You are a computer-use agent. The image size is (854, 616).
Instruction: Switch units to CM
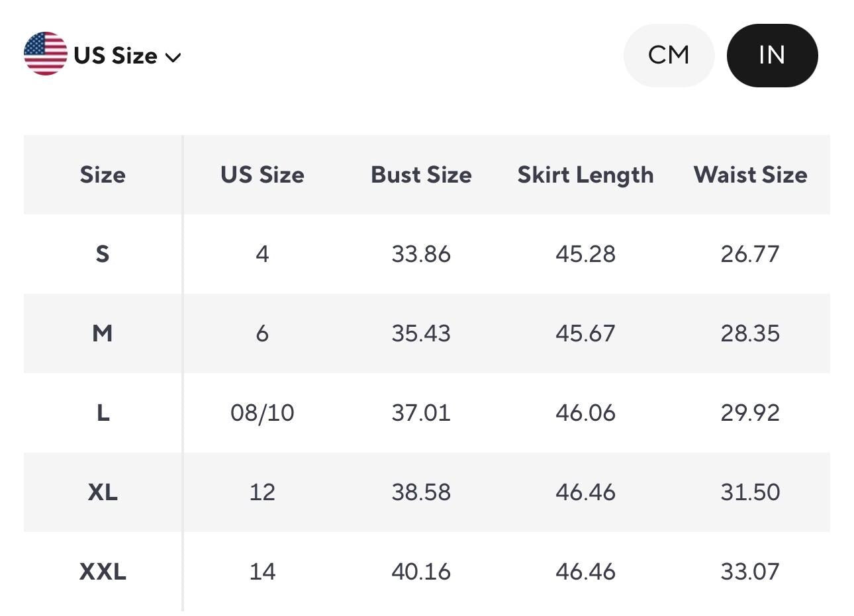click(669, 56)
